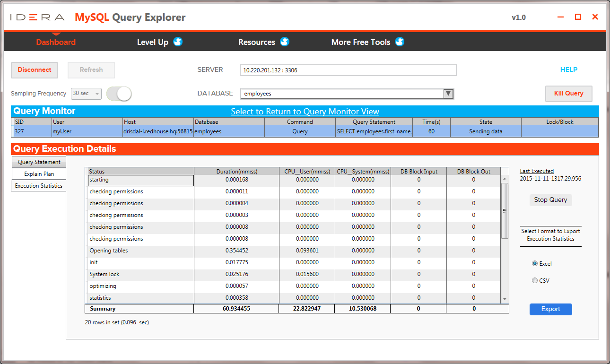Image resolution: width=610 pixels, height=364 pixels.
Task: Select the Excel export format option
Action: click(x=534, y=263)
